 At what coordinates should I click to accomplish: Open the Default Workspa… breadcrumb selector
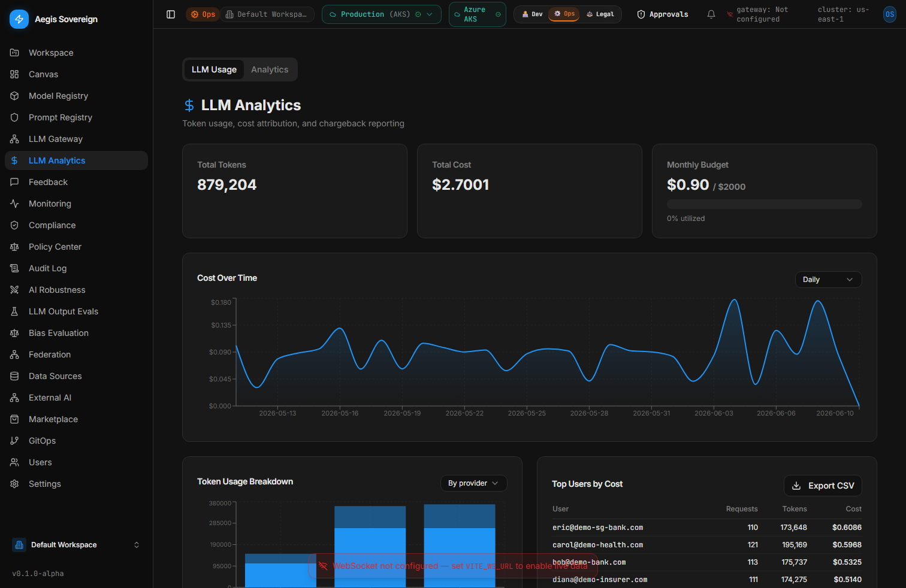(x=267, y=14)
